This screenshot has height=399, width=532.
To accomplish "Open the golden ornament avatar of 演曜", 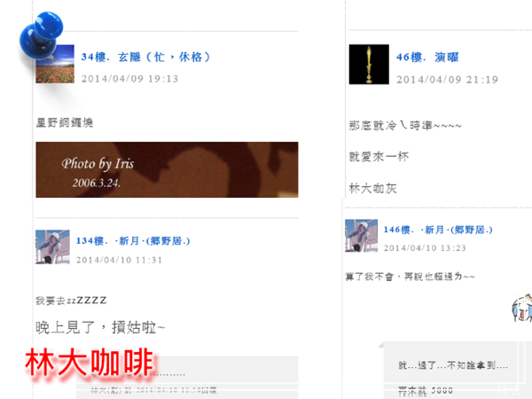I will coord(369,64).
